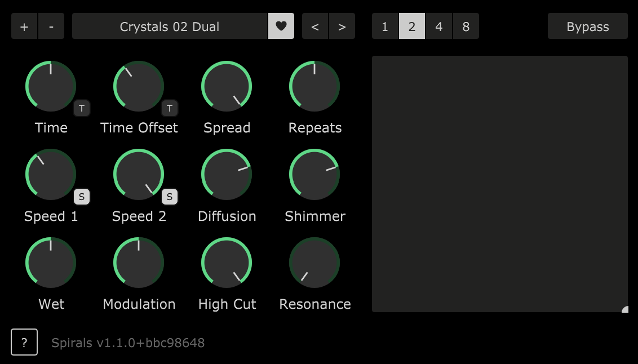This screenshot has height=364, width=638.
Task: Toggle the T button beside Time Offset
Action: (x=170, y=108)
